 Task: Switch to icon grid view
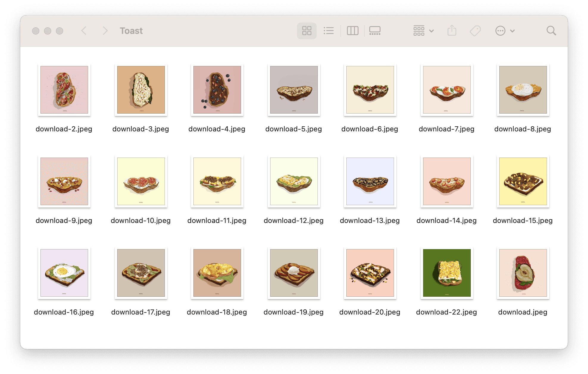coord(306,31)
